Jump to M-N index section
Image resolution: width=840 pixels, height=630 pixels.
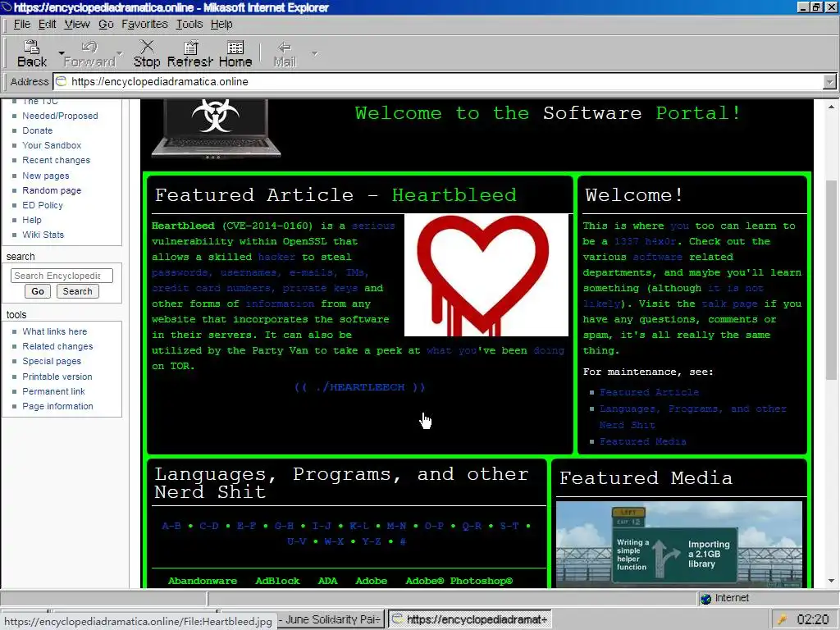396,526
